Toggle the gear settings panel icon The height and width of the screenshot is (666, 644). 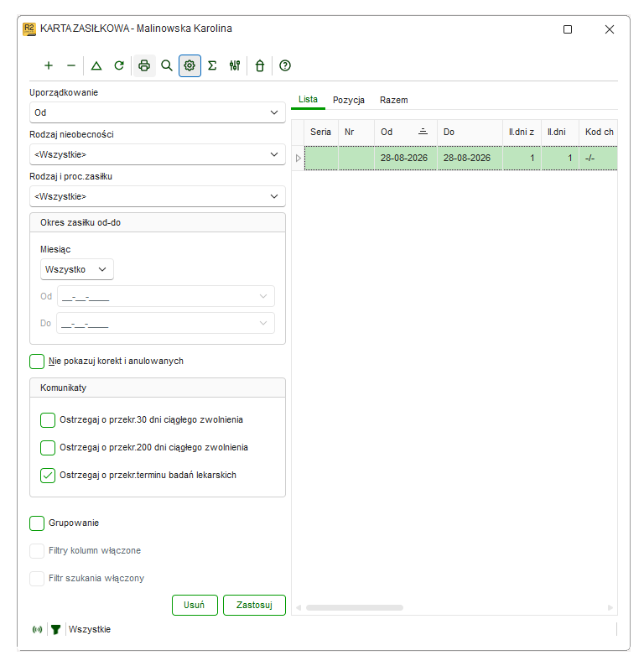(190, 65)
